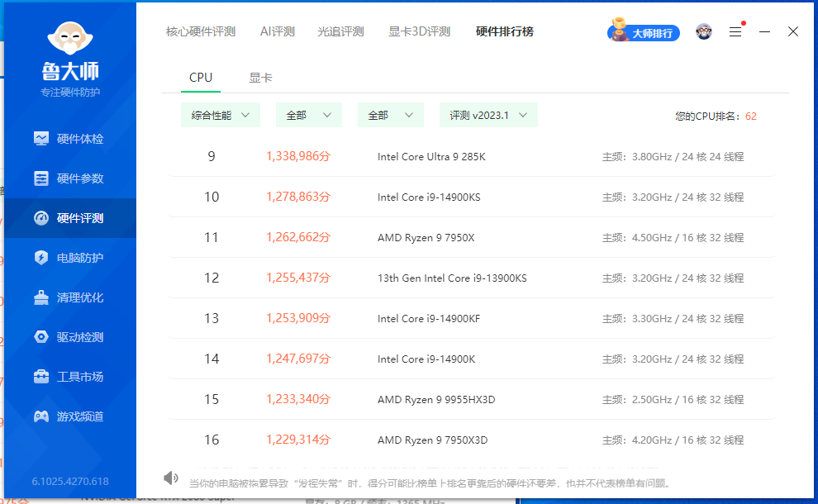Click rank number 12
Viewport: 818px width, 504px height.
[x=212, y=278]
